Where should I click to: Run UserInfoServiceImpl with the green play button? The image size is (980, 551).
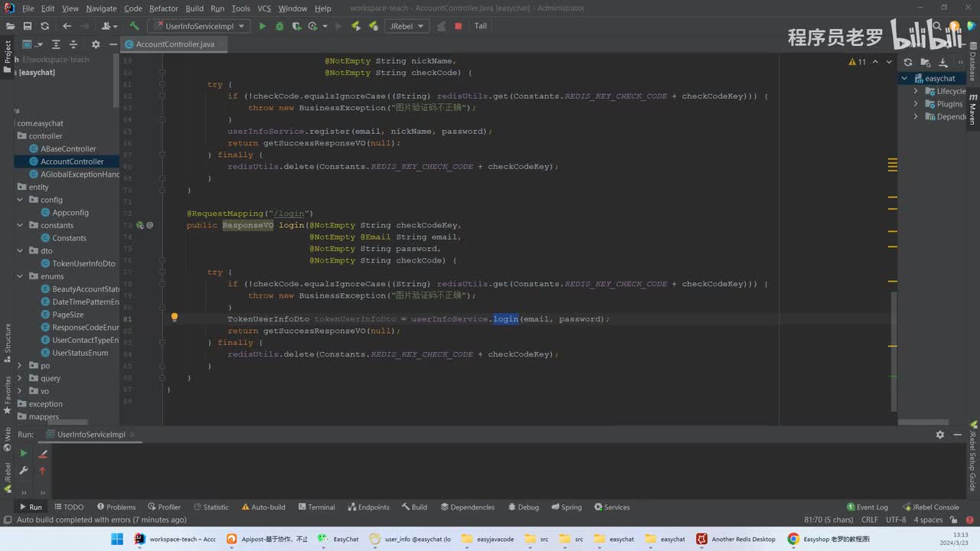[x=263, y=26]
